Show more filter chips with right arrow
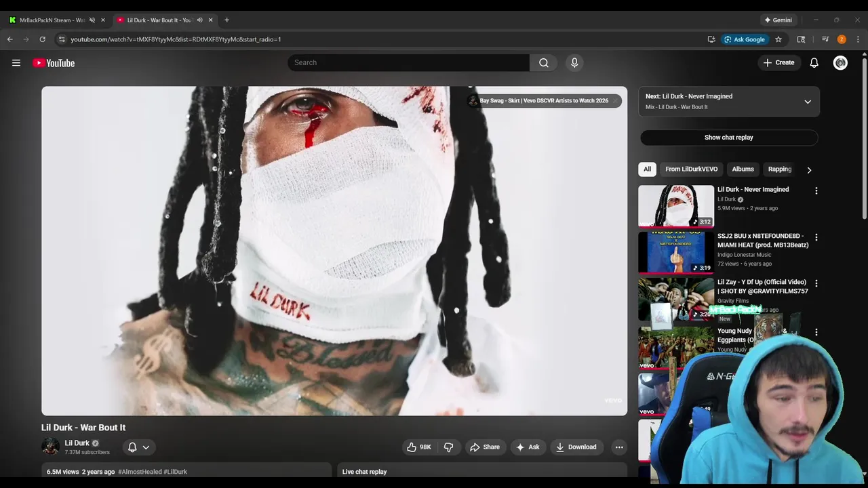This screenshot has width=868, height=488. (x=809, y=169)
